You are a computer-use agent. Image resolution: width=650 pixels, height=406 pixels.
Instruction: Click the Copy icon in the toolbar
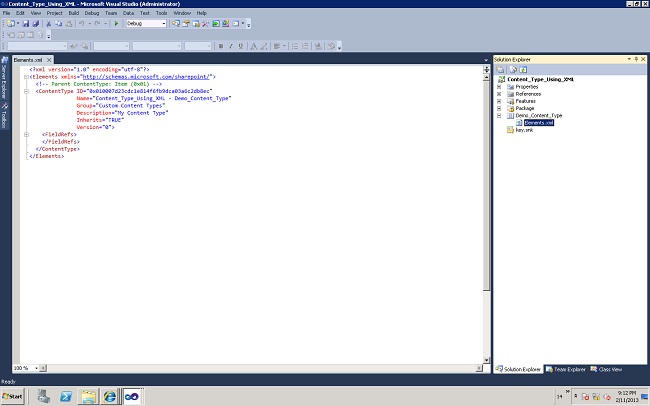58,24
